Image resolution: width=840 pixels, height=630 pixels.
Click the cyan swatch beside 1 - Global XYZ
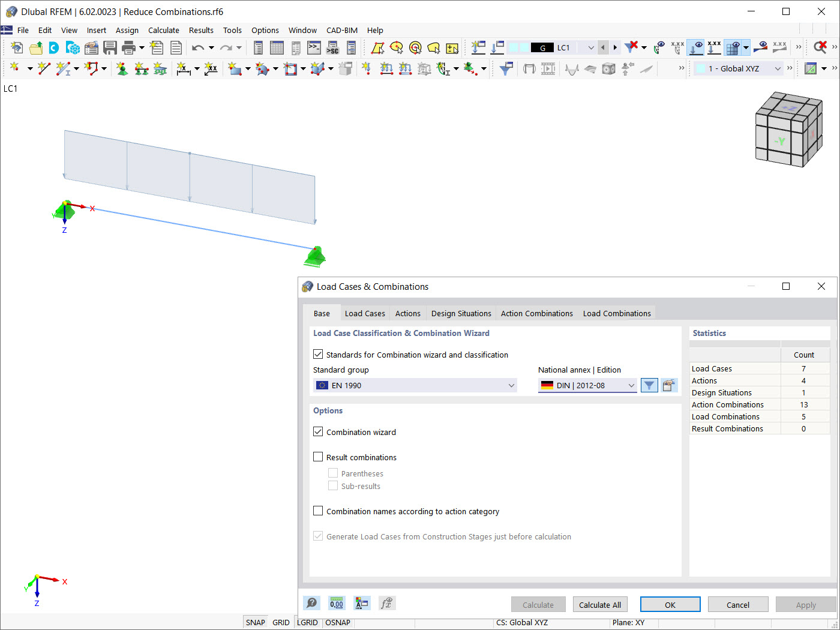coord(700,69)
